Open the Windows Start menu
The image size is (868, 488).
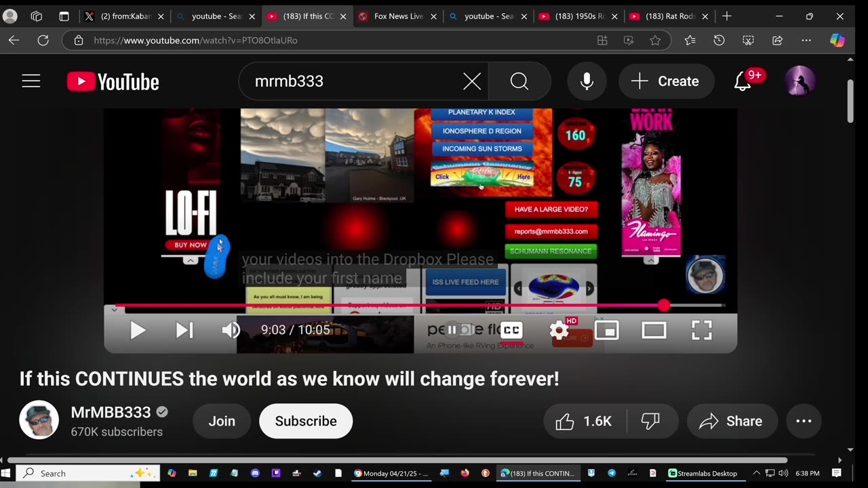point(7,473)
